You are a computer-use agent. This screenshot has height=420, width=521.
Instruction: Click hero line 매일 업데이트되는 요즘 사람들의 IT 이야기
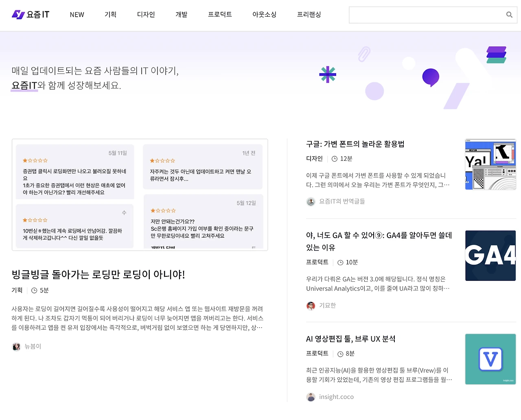[95, 71]
